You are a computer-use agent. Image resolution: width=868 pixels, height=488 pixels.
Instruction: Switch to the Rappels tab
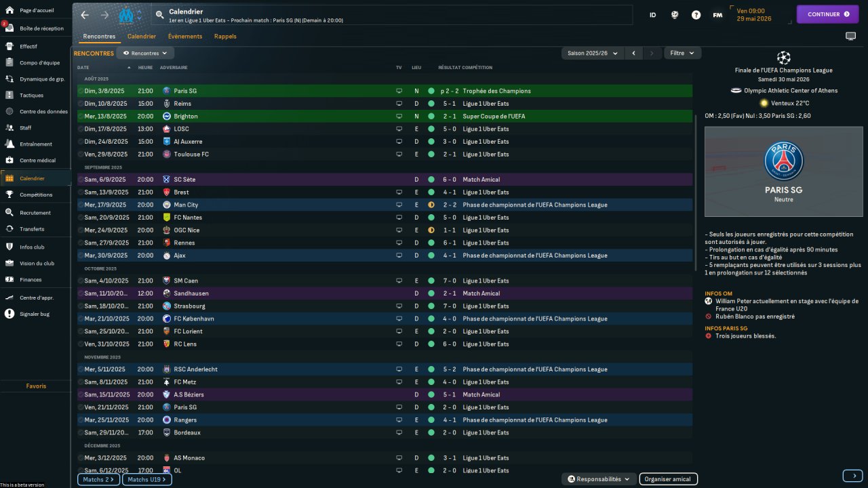coord(225,37)
